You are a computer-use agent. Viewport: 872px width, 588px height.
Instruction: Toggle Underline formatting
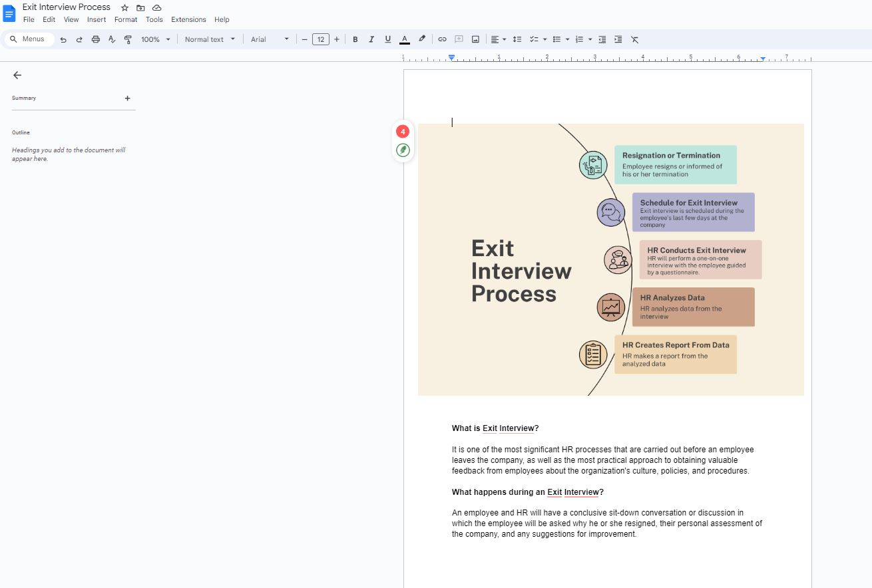(388, 39)
